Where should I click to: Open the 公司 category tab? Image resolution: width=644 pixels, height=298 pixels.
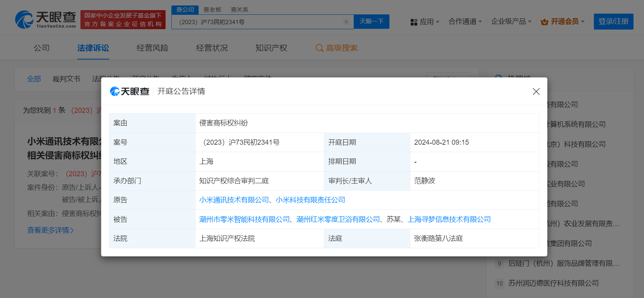click(x=42, y=48)
